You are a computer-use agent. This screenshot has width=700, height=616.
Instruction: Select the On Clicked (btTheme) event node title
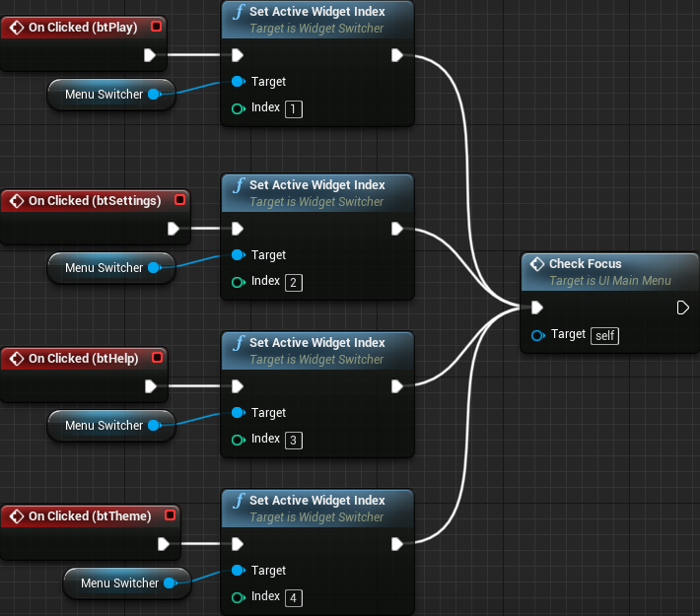pyautogui.click(x=90, y=516)
